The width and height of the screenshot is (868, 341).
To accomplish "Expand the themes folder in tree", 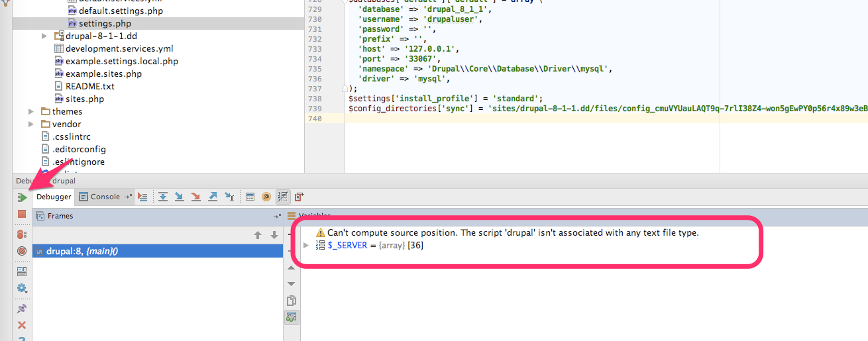I will (x=31, y=112).
